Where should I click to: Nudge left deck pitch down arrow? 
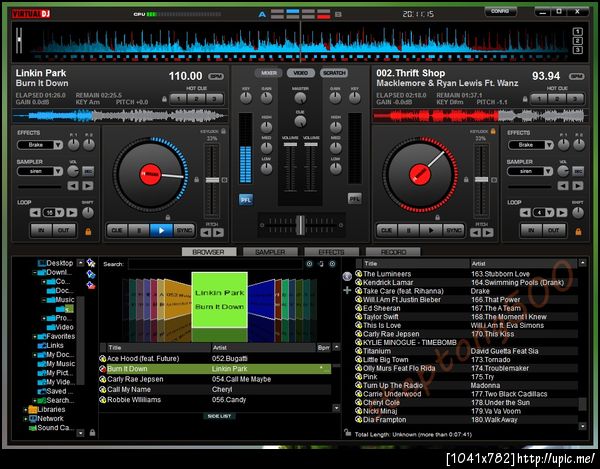206,233
